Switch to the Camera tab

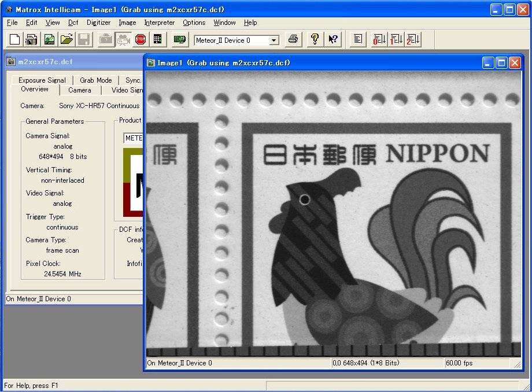tap(79, 90)
